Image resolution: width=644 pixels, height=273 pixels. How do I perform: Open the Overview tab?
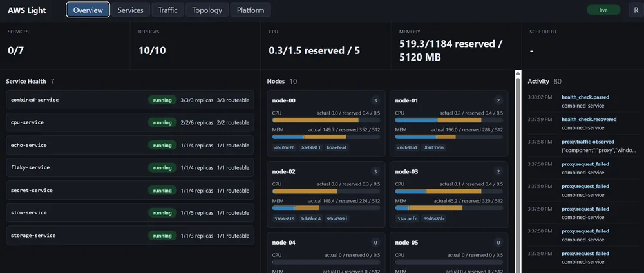click(x=88, y=10)
